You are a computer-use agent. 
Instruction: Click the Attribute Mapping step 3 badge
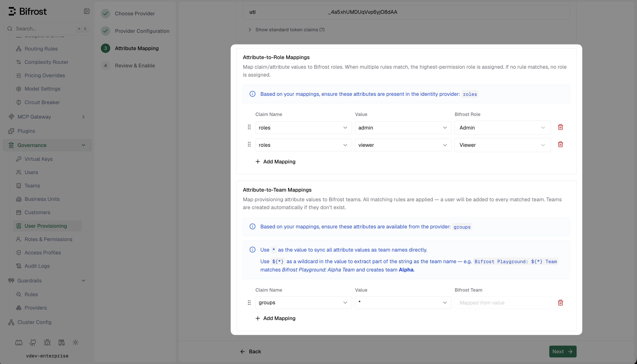[x=105, y=48]
